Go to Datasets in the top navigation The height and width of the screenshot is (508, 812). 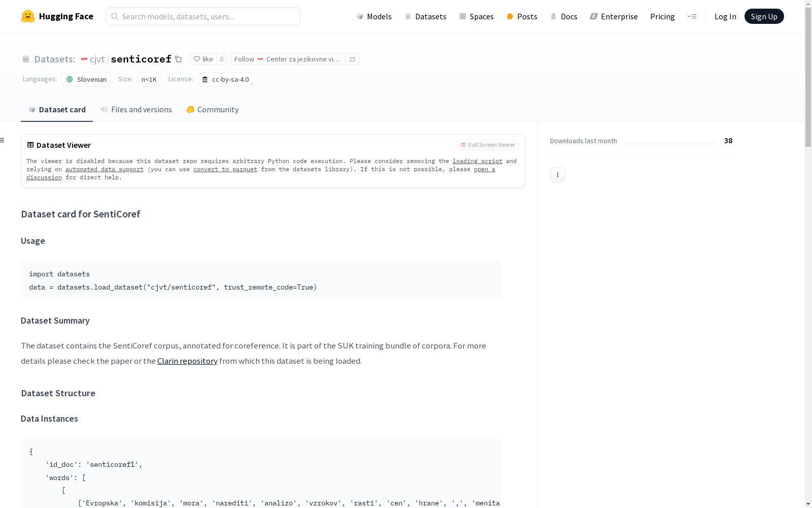[x=425, y=16]
